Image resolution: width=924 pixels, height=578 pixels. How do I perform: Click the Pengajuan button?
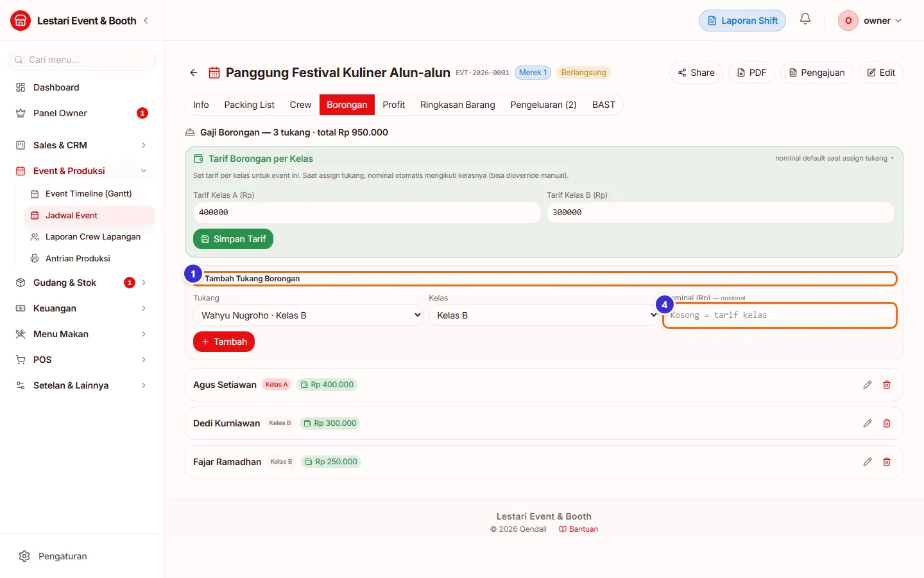click(x=817, y=73)
